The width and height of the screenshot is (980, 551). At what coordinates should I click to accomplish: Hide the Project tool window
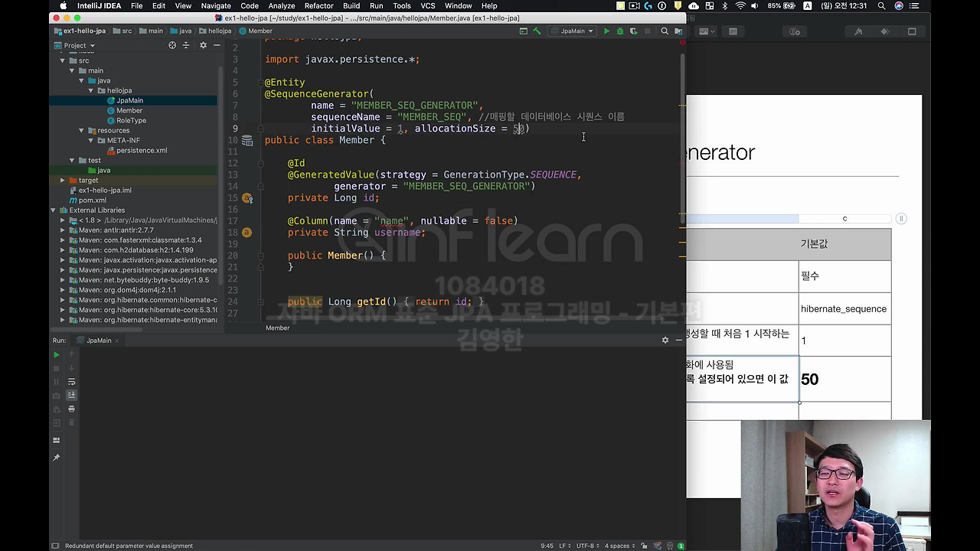point(217,45)
